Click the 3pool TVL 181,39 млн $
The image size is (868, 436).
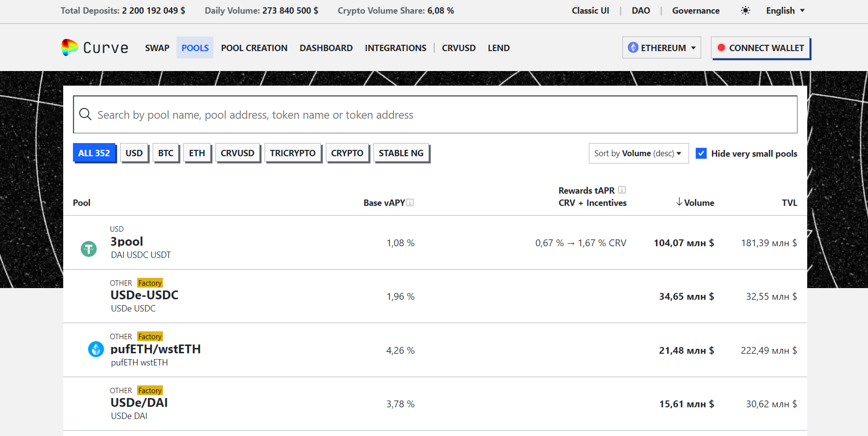[769, 243]
